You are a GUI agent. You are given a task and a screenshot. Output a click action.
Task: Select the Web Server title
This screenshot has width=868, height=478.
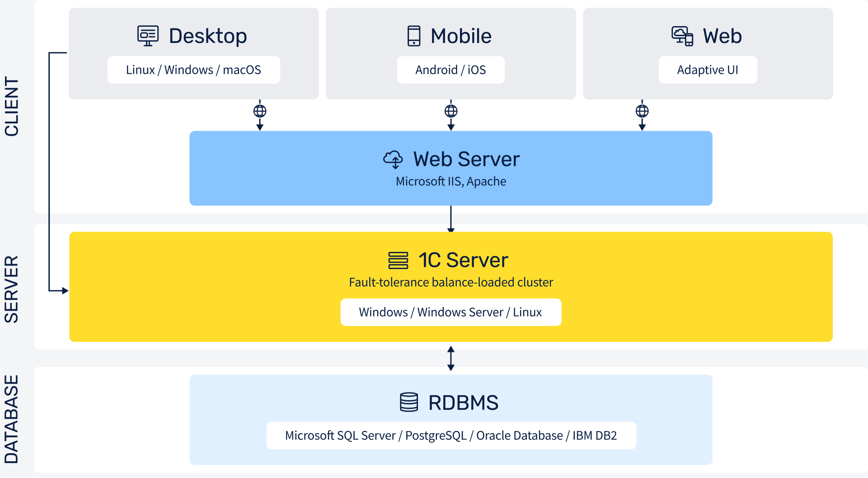[x=467, y=159]
